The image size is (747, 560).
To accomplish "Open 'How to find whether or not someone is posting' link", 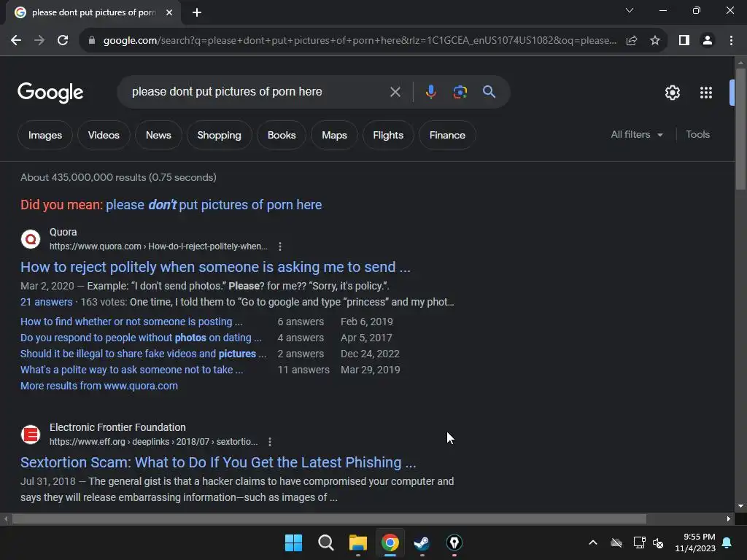I will (131, 322).
